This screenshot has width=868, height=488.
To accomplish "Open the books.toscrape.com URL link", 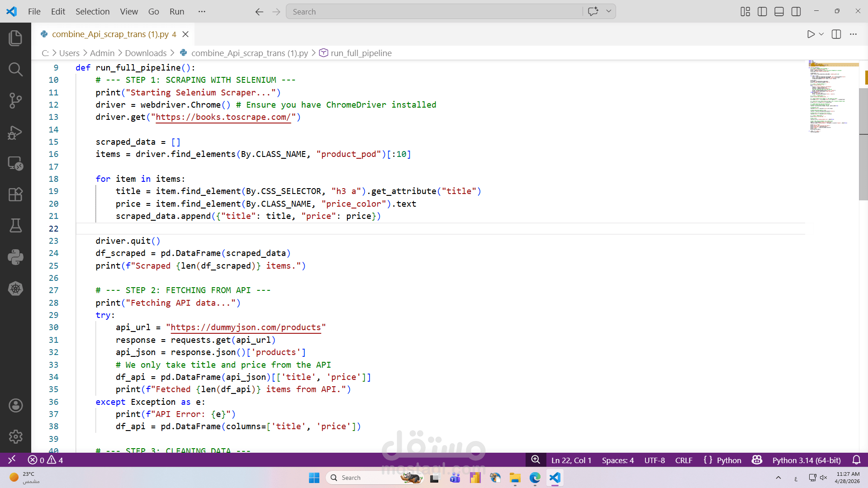I will (223, 117).
